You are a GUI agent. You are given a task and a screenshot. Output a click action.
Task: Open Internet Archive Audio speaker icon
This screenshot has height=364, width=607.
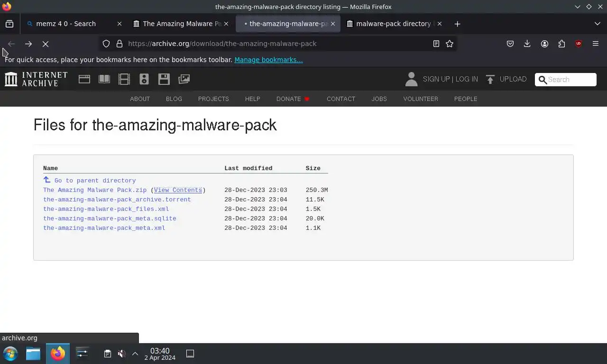(x=144, y=79)
